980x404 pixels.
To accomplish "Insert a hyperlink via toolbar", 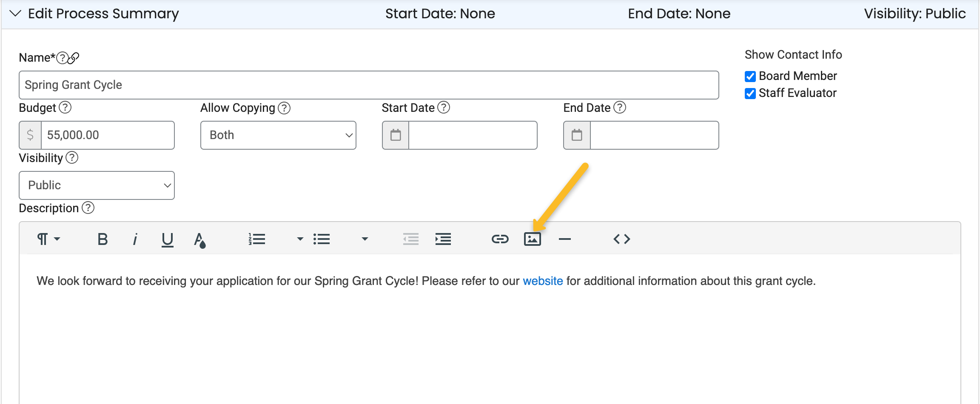I will 500,239.
